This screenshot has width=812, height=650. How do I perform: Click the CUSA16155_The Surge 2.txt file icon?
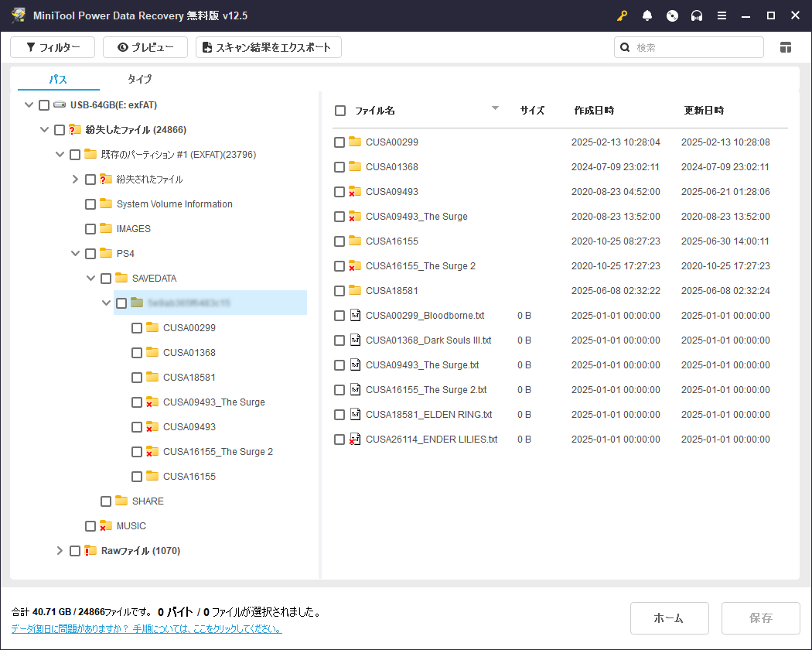coord(355,389)
